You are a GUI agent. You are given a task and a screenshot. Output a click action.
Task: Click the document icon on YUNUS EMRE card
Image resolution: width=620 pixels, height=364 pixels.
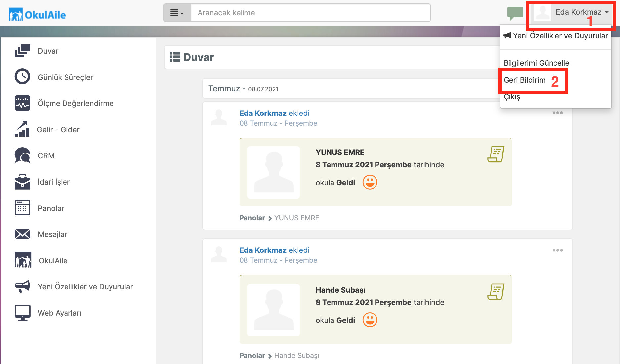pos(496,154)
